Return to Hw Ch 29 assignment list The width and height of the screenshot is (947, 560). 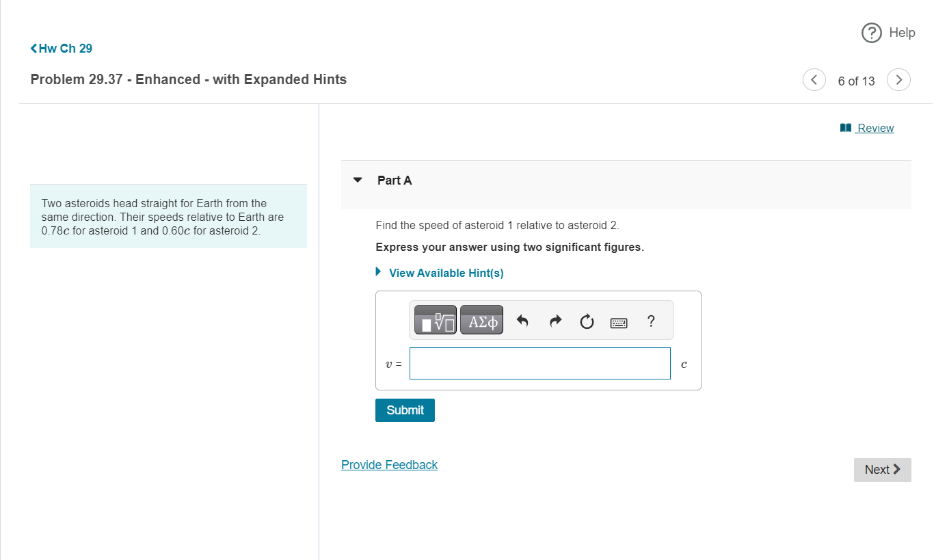tap(65, 48)
